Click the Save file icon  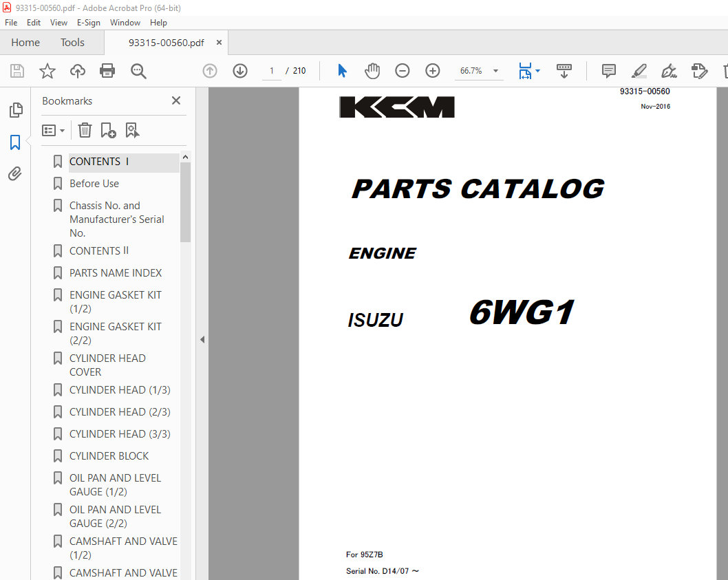click(17, 71)
